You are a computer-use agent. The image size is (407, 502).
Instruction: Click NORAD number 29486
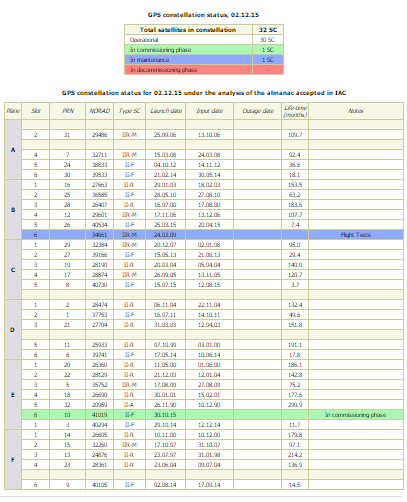coord(99,135)
